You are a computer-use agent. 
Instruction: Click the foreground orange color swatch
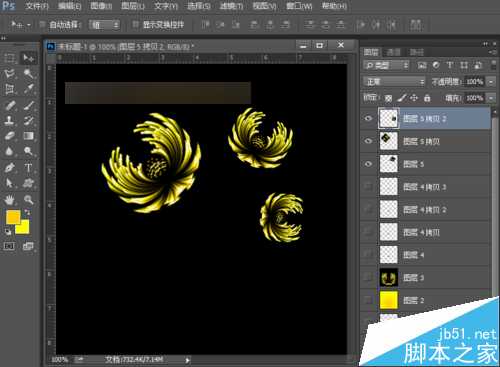tap(13, 217)
